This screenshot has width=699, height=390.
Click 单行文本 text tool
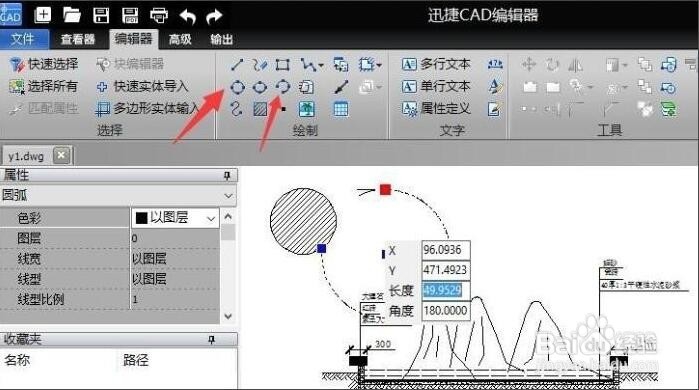(x=436, y=86)
